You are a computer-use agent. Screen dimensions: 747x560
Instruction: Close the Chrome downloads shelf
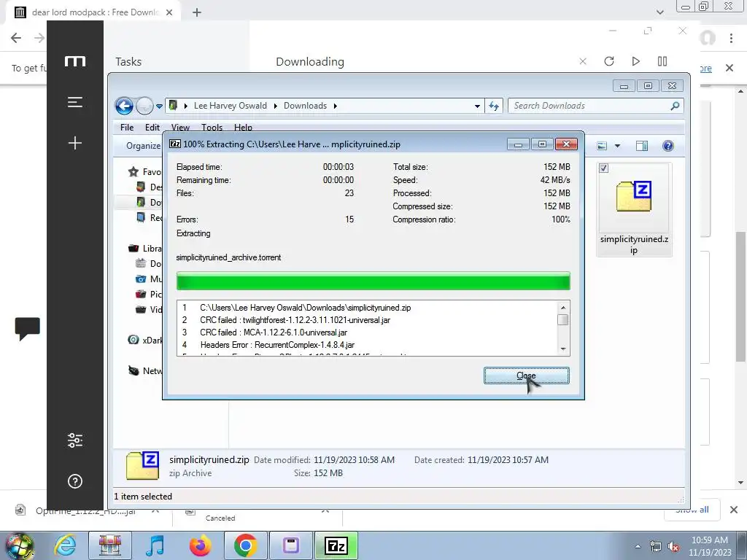click(x=734, y=510)
